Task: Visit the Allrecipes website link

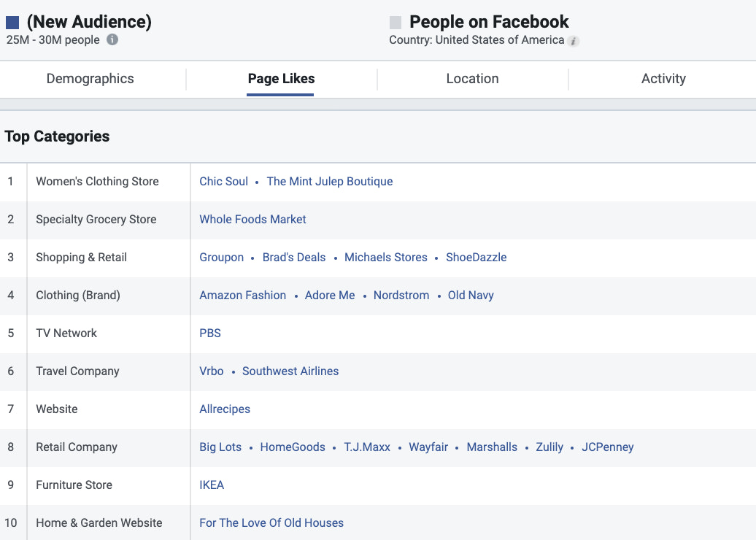Action: pyautogui.click(x=225, y=409)
